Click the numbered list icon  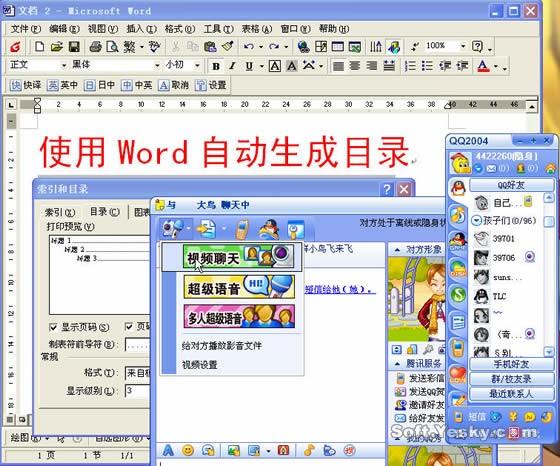coord(410,66)
